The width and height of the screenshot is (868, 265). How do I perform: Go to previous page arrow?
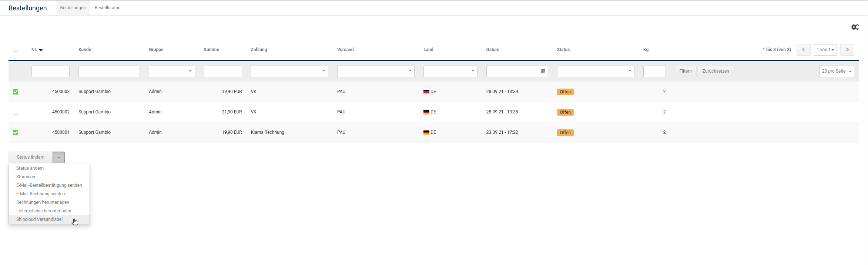click(x=803, y=50)
